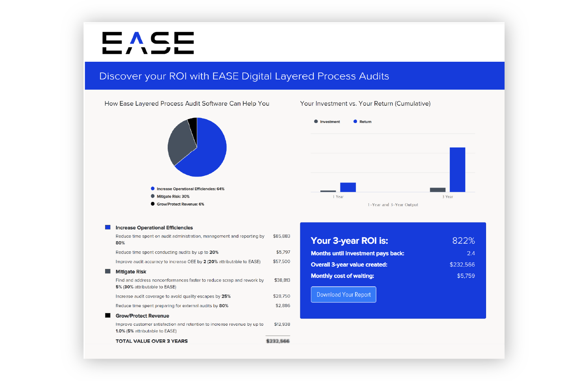Image resolution: width=588 pixels, height=381 pixels.
Task: Click the TOTAL VALUE OVER 3 YEARS amount
Action: 278,341
